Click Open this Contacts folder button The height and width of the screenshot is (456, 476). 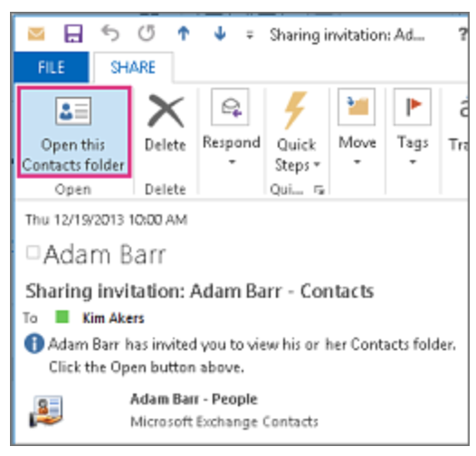pyautogui.click(x=74, y=132)
